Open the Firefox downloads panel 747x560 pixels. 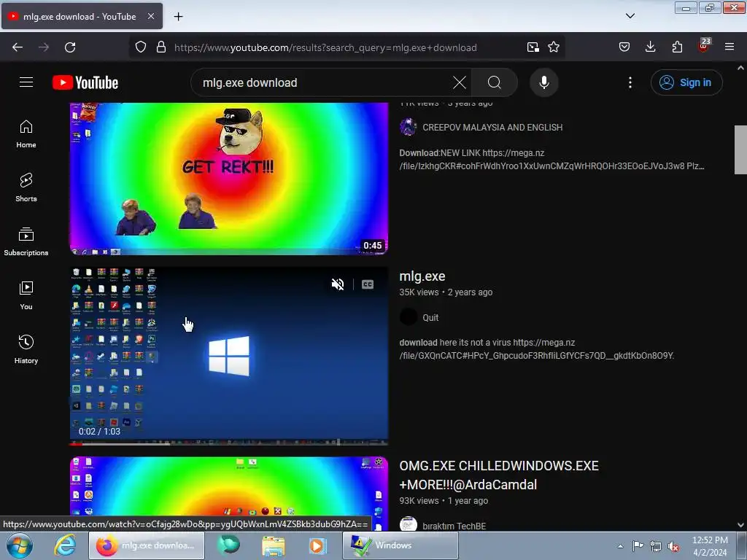coord(650,47)
